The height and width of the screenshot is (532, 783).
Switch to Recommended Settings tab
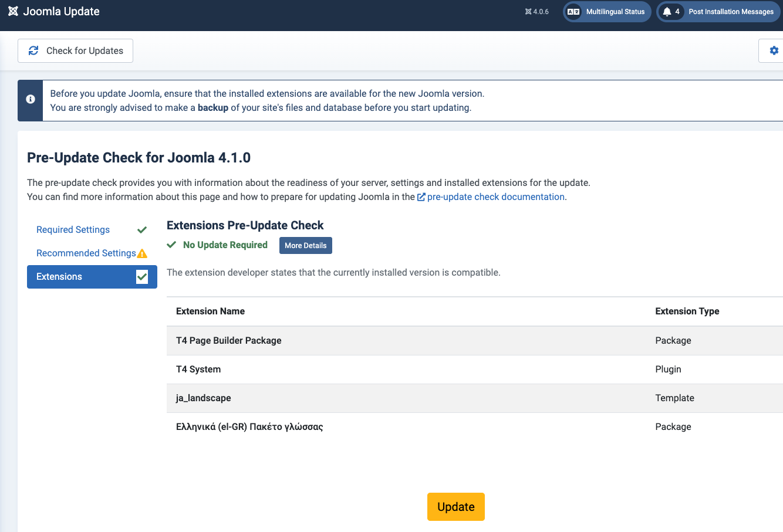click(x=86, y=253)
